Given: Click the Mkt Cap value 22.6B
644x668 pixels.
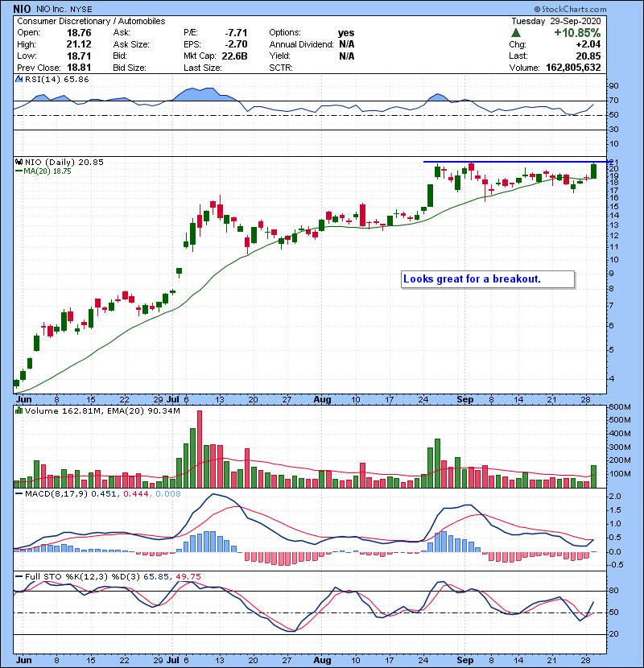Looking at the screenshot, I should 234,56.
